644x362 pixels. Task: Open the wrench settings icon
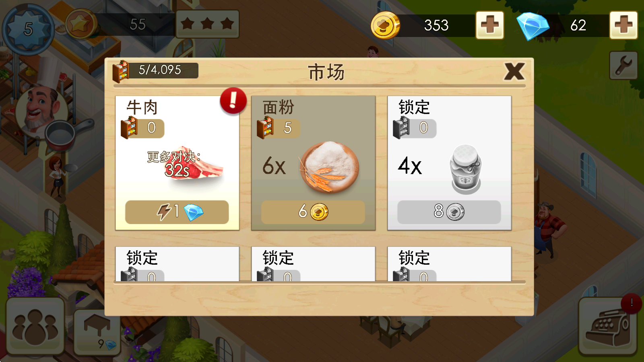click(623, 65)
